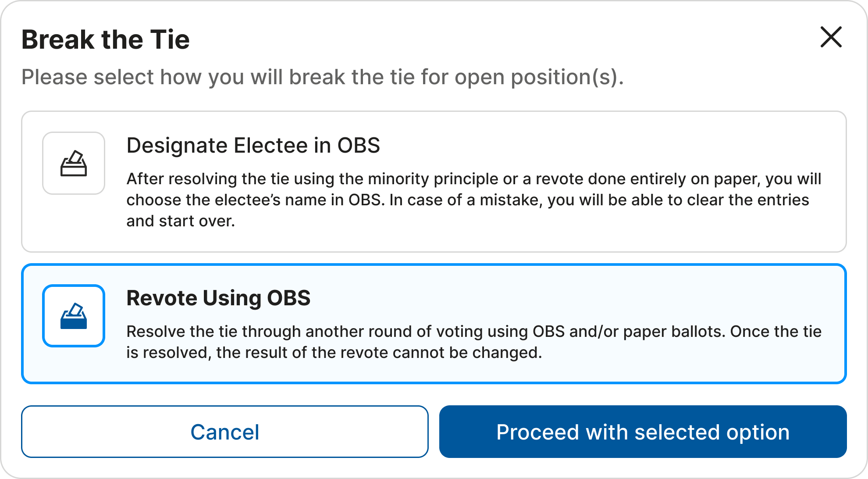
Task: Click the icon beside Designate Electee
Action: point(74,163)
